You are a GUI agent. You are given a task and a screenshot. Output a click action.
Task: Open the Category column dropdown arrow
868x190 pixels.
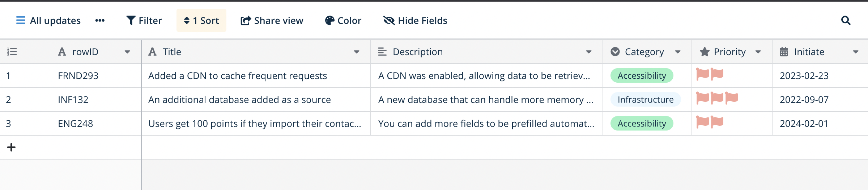point(678,52)
